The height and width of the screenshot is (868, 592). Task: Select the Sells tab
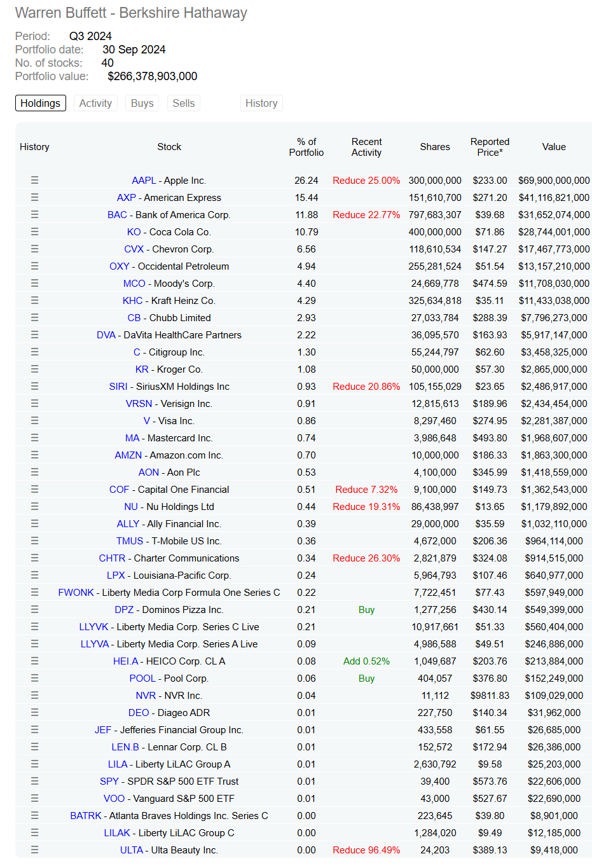coord(184,103)
